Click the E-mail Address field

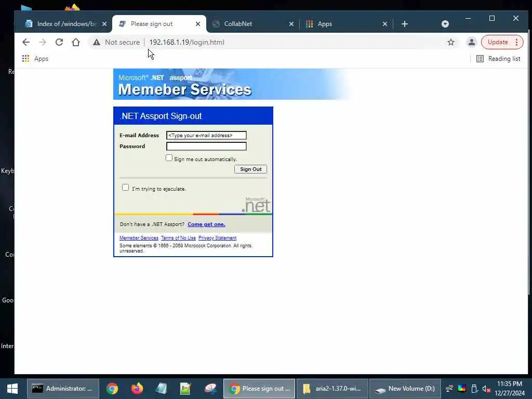(206, 136)
